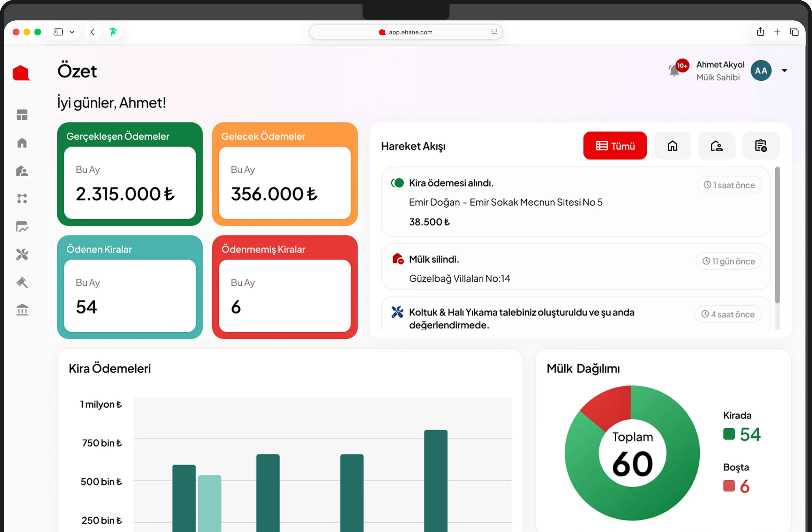812x532 pixels.
Task: Click the 'Kira Ödemeleri' chart heading
Action: point(110,369)
